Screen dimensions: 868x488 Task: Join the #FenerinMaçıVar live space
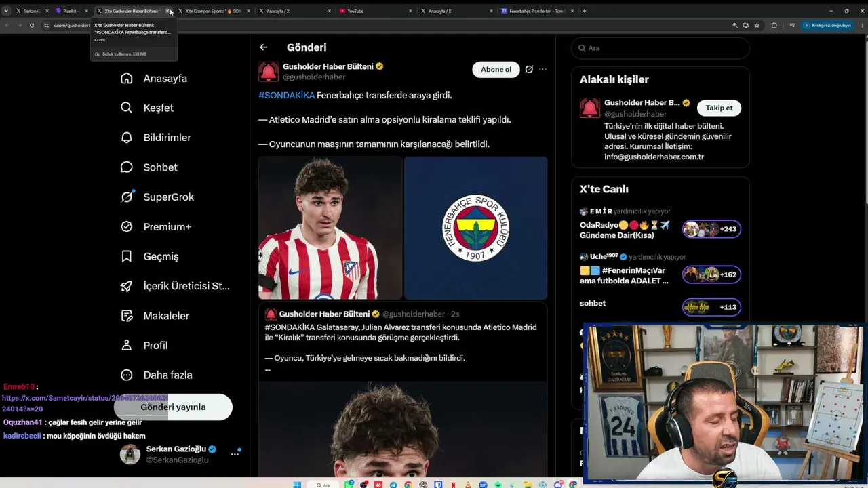(711, 274)
